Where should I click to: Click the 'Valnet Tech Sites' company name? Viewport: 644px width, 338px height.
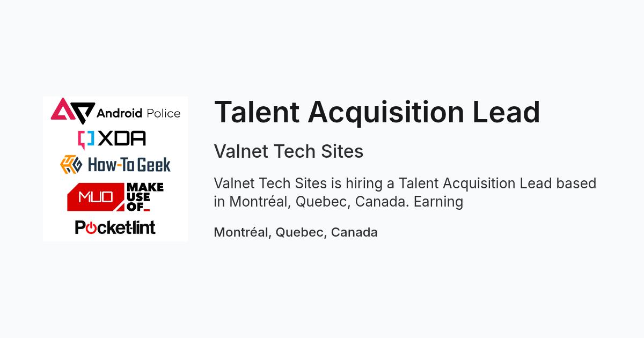tap(289, 152)
